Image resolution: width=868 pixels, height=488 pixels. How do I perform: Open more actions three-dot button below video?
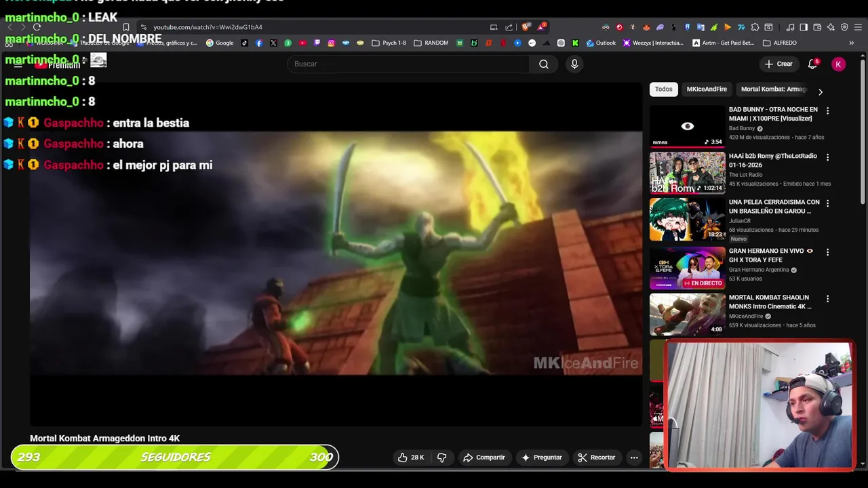(x=634, y=457)
